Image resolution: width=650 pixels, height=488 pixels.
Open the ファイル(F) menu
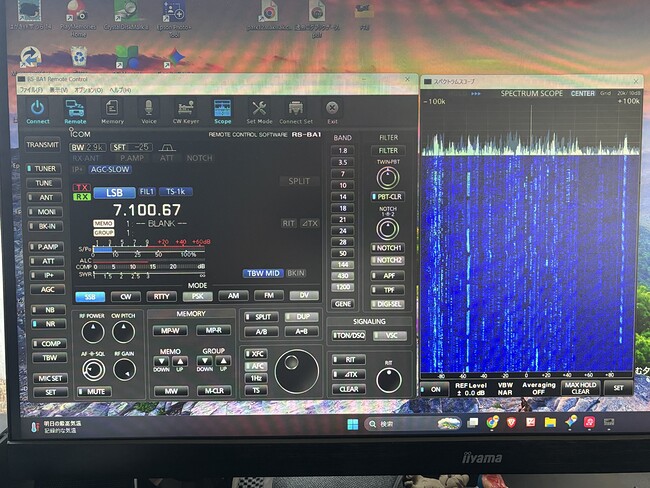[x=32, y=90]
